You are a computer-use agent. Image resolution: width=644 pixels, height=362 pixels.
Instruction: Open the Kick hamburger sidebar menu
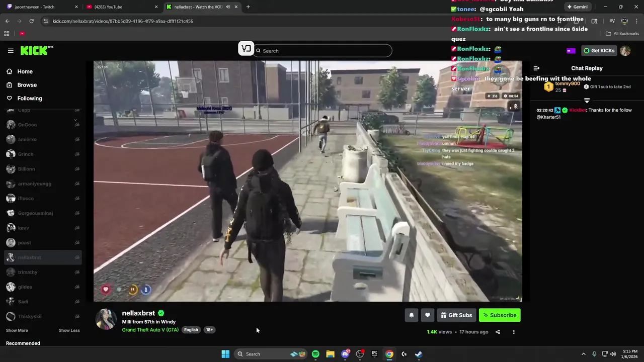coord(11,51)
